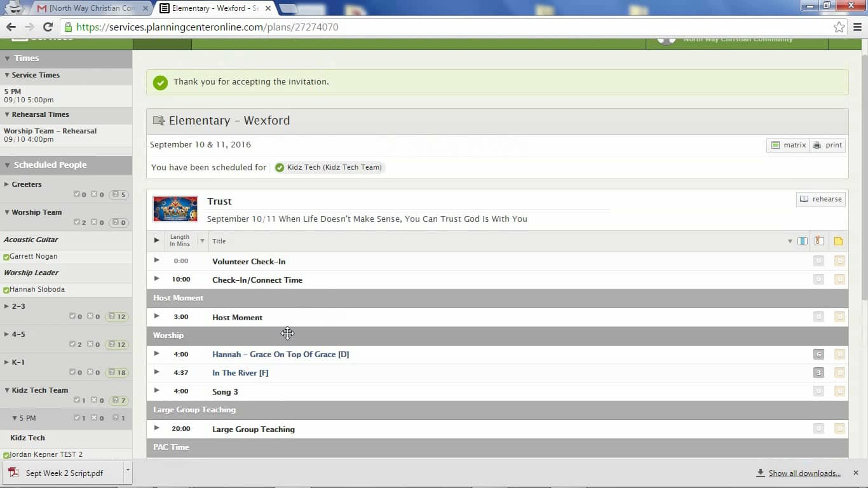
Task: Close the downloads bar with X
Action: click(x=856, y=473)
